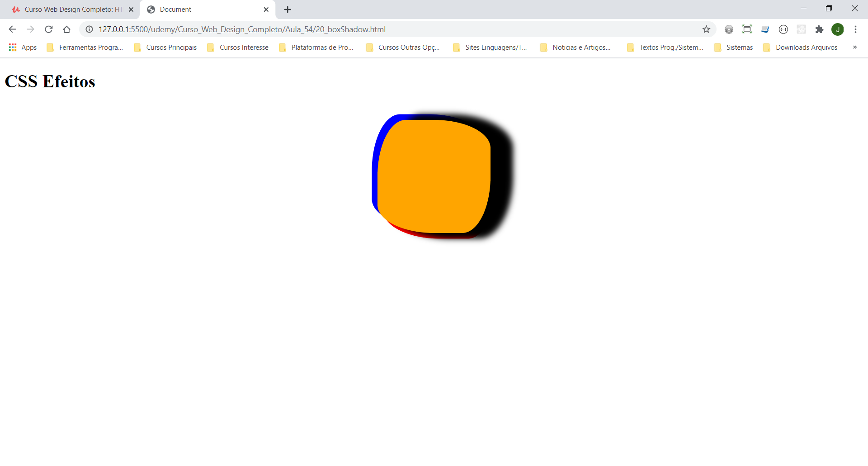Image resolution: width=868 pixels, height=466 pixels.
Task: Bookmark this page with the star
Action: (706, 29)
